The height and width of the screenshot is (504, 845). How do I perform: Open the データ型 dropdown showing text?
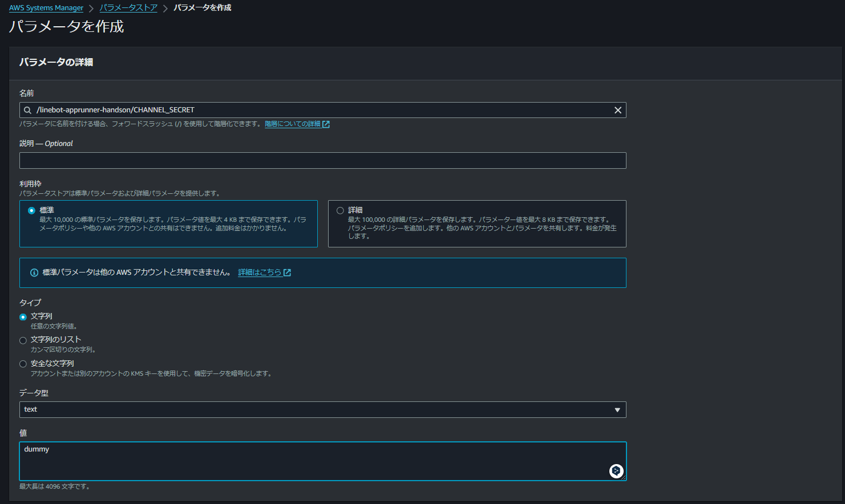(x=322, y=409)
